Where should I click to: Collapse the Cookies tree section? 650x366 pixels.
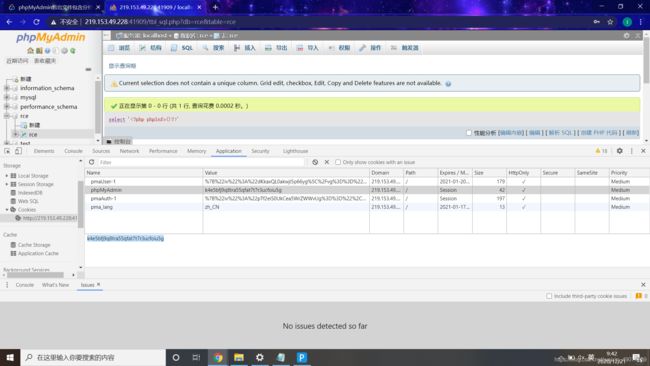pyautogui.click(x=7, y=210)
